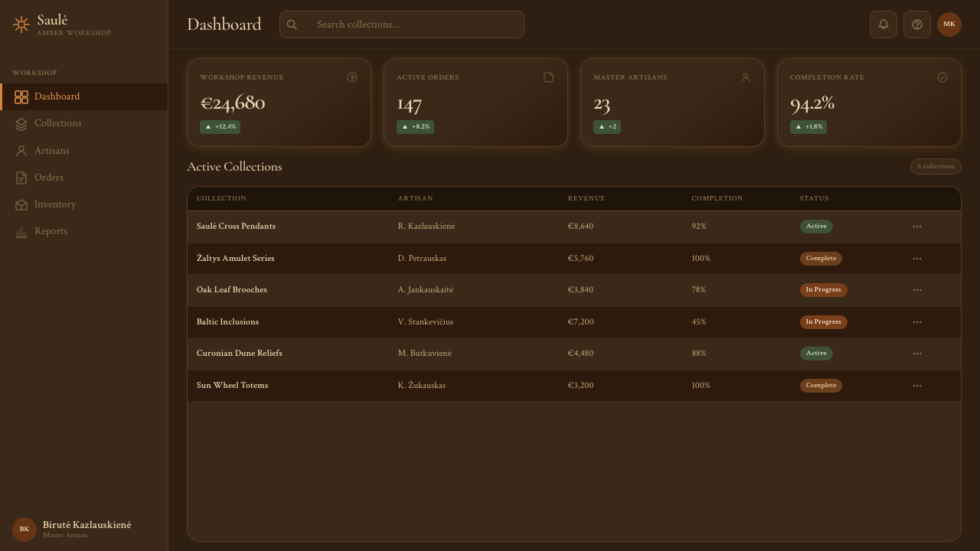Screen dimensions: 980x551
Task: Click artisan V. Stankevičius
Action: [426, 322]
